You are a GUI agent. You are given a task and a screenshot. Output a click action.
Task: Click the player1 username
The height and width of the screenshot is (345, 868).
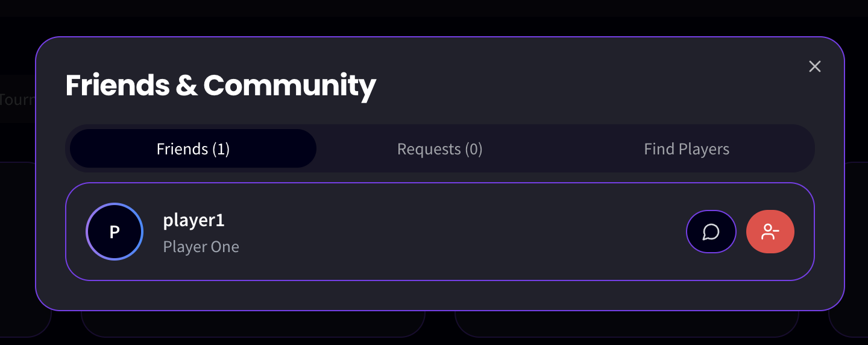coord(194,220)
